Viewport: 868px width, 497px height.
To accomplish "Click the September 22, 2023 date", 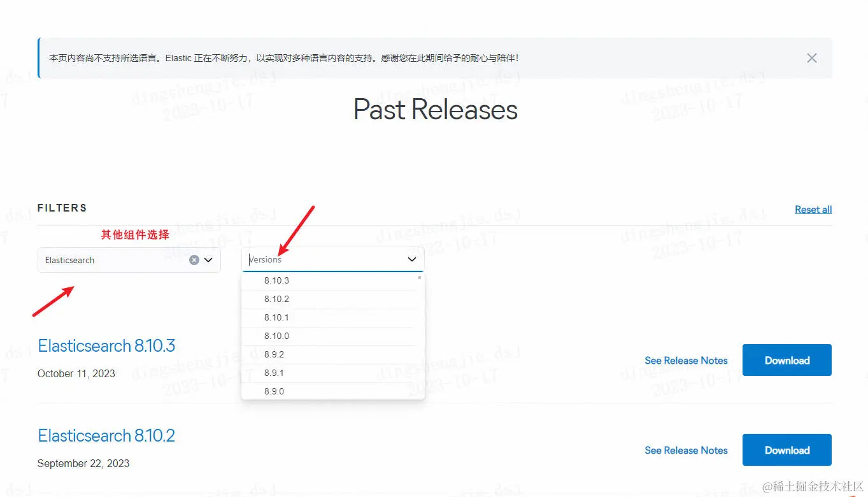I will 83,464.
